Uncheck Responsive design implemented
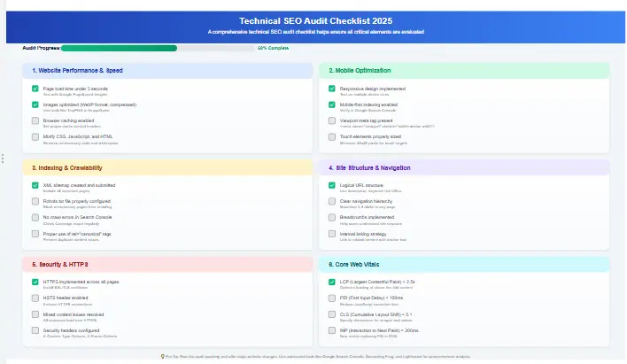 (332, 89)
